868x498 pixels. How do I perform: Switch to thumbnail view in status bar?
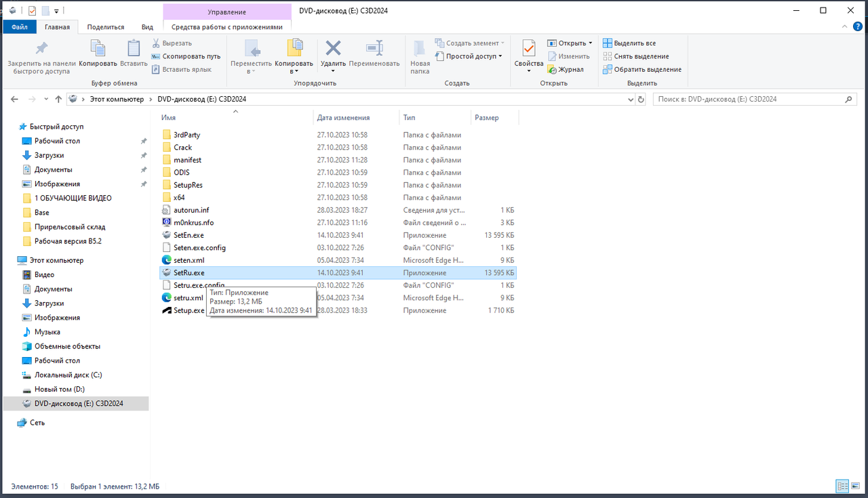pos(856,486)
